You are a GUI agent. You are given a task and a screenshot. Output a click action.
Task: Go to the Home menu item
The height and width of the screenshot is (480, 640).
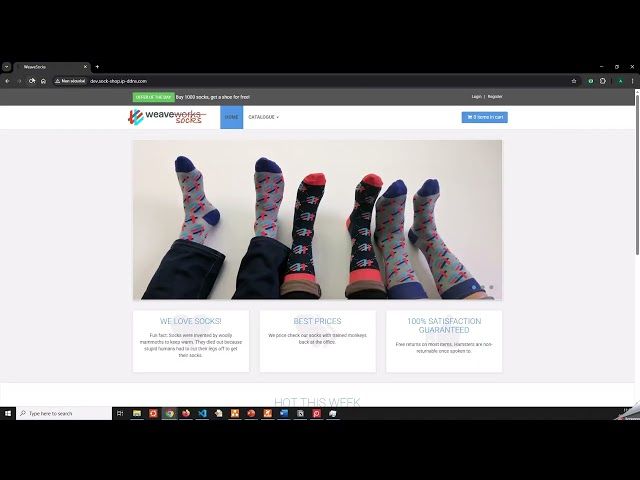pos(231,117)
